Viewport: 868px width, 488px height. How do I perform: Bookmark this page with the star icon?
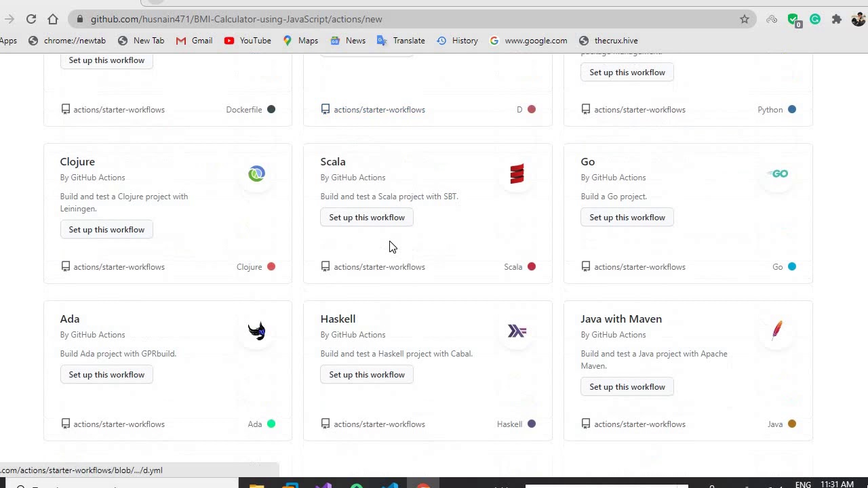pyautogui.click(x=745, y=19)
